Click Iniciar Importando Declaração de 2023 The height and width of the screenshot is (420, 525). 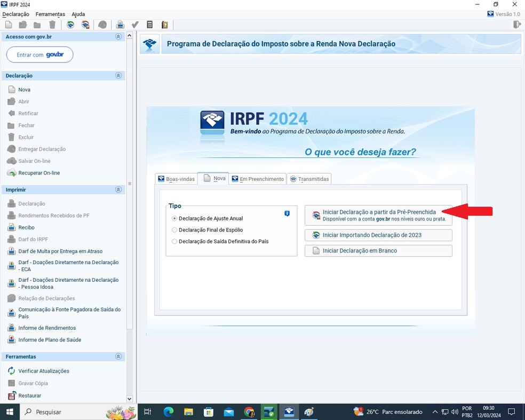click(x=378, y=235)
